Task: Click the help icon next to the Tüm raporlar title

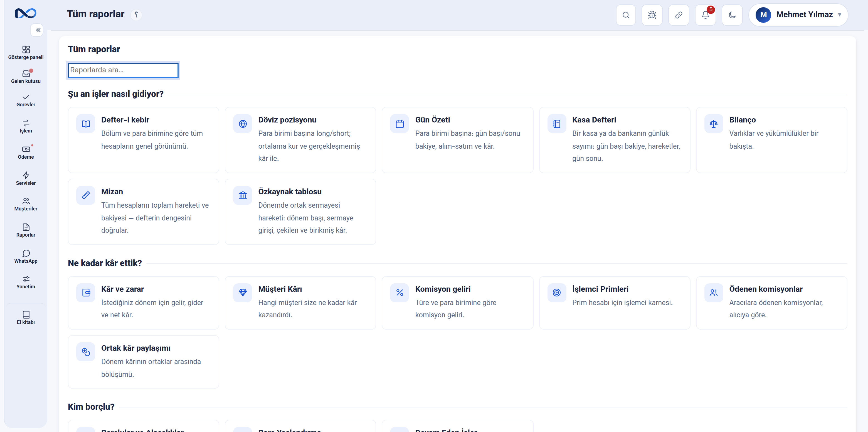Action: pyautogui.click(x=136, y=15)
